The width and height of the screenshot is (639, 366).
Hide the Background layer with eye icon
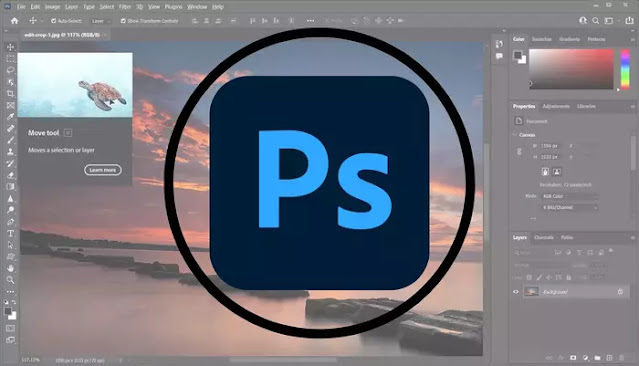pos(516,291)
